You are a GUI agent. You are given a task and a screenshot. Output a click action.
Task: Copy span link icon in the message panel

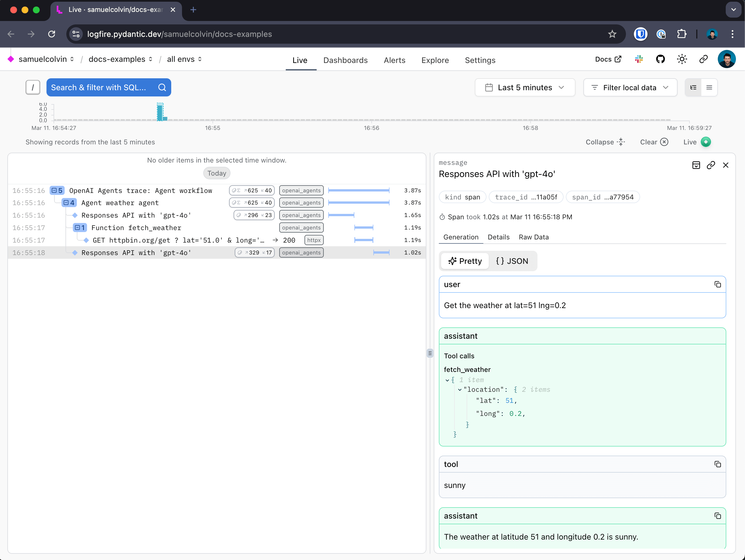click(711, 165)
